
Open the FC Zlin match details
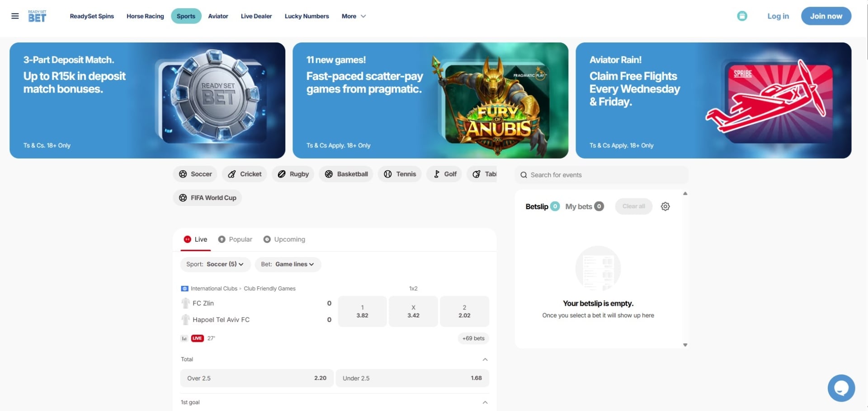tap(203, 303)
